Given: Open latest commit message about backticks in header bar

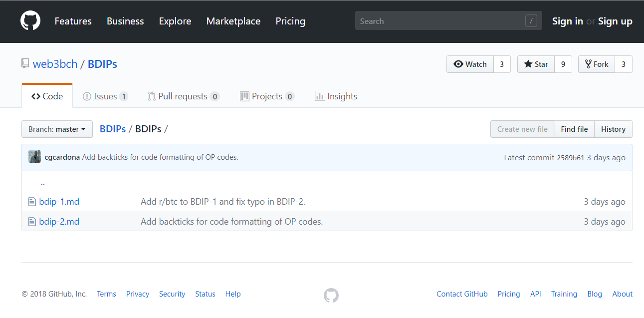Looking at the screenshot, I should click(x=160, y=157).
